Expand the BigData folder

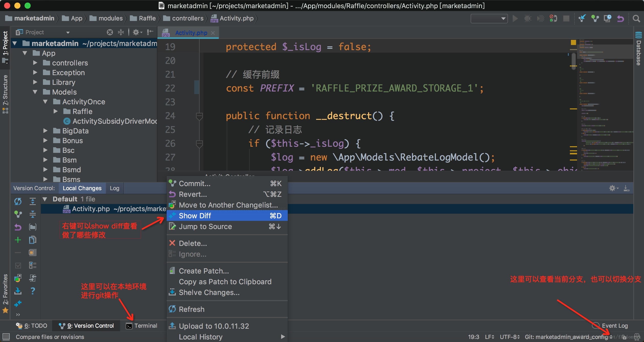point(45,131)
